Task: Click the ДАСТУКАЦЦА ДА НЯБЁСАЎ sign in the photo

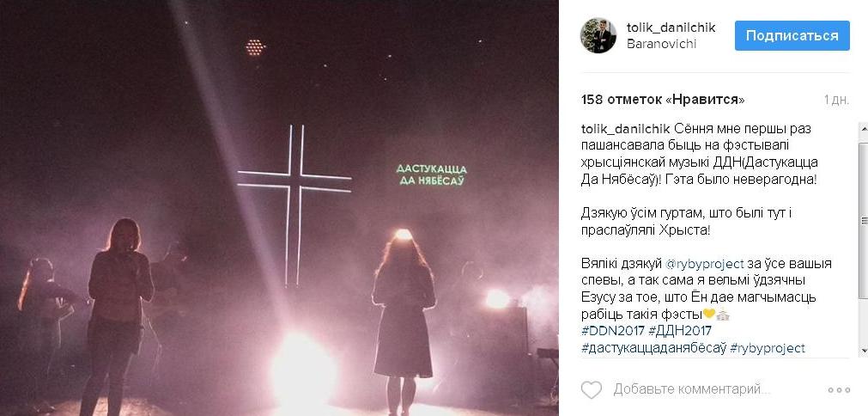Action: point(432,174)
